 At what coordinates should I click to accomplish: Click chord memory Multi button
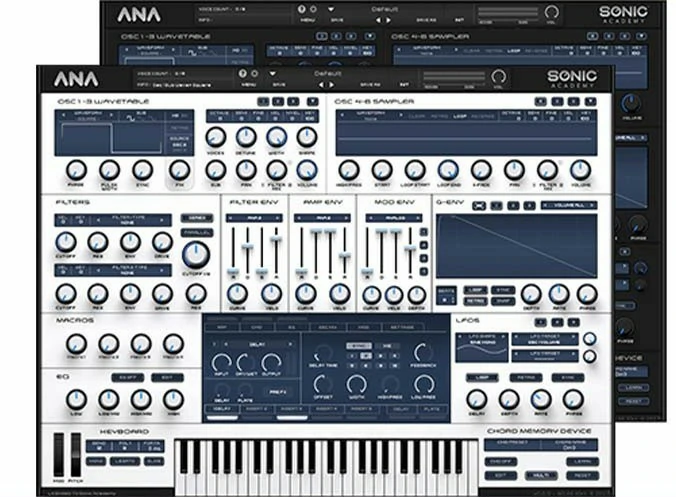point(541,475)
